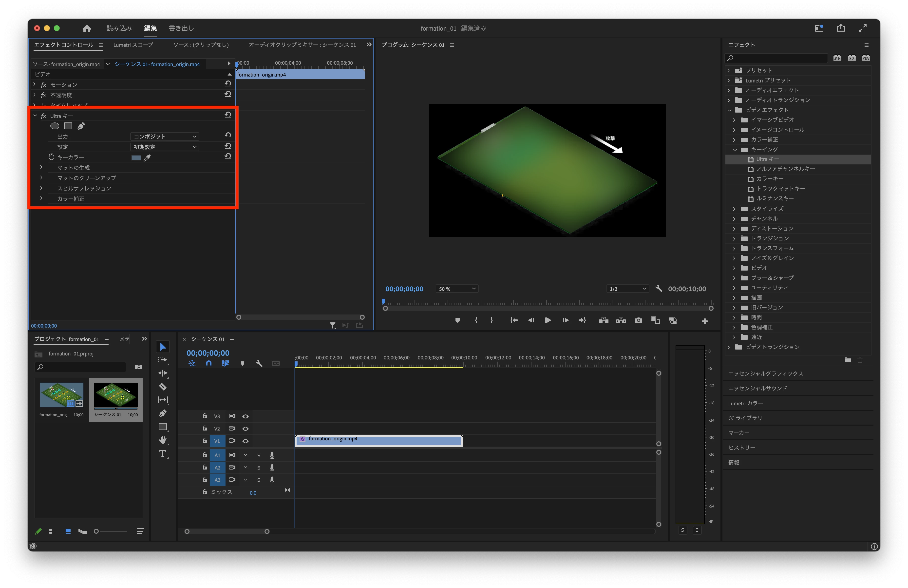This screenshot has height=588, width=908.
Task: Mute audio track A1
Action: pos(245,456)
